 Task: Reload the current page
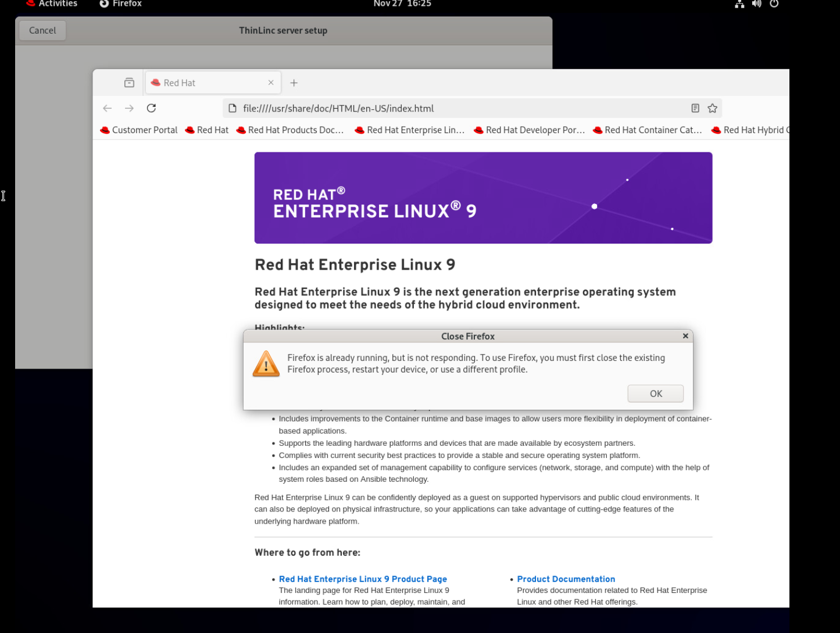coord(151,108)
